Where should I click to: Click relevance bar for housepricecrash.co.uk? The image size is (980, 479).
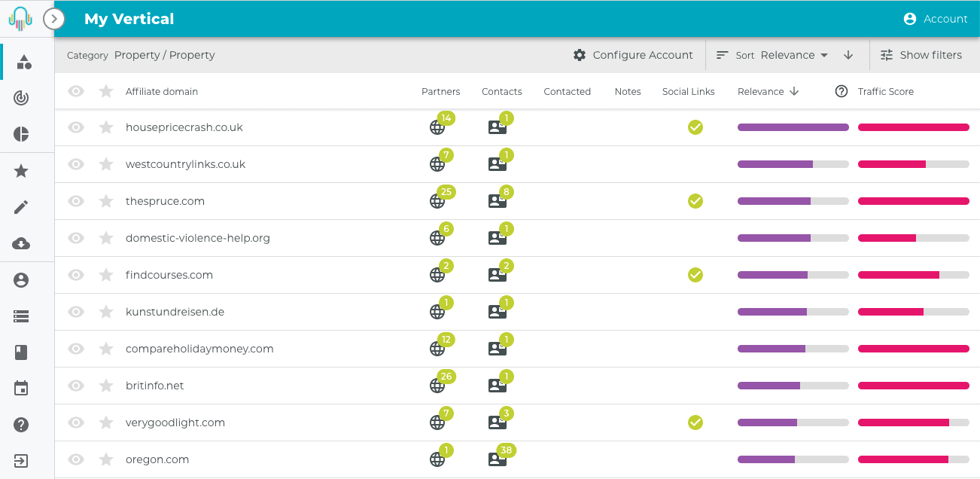click(x=793, y=127)
